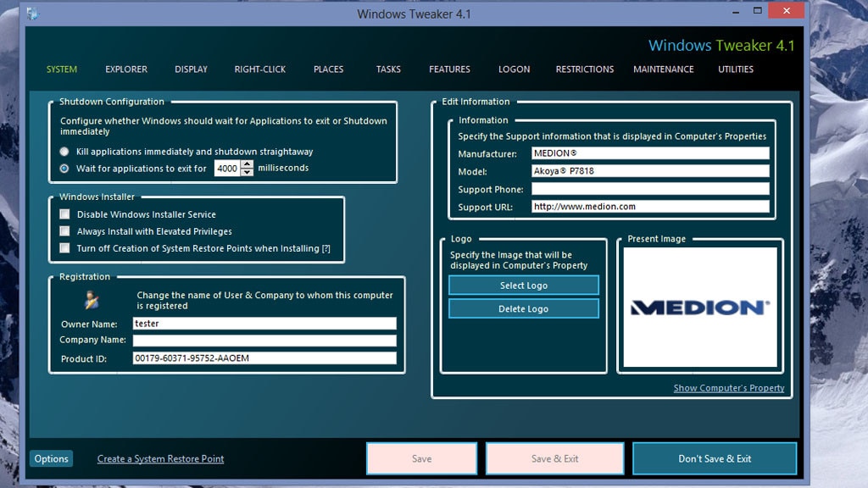Click the Delete Logo button

click(523, 308)
